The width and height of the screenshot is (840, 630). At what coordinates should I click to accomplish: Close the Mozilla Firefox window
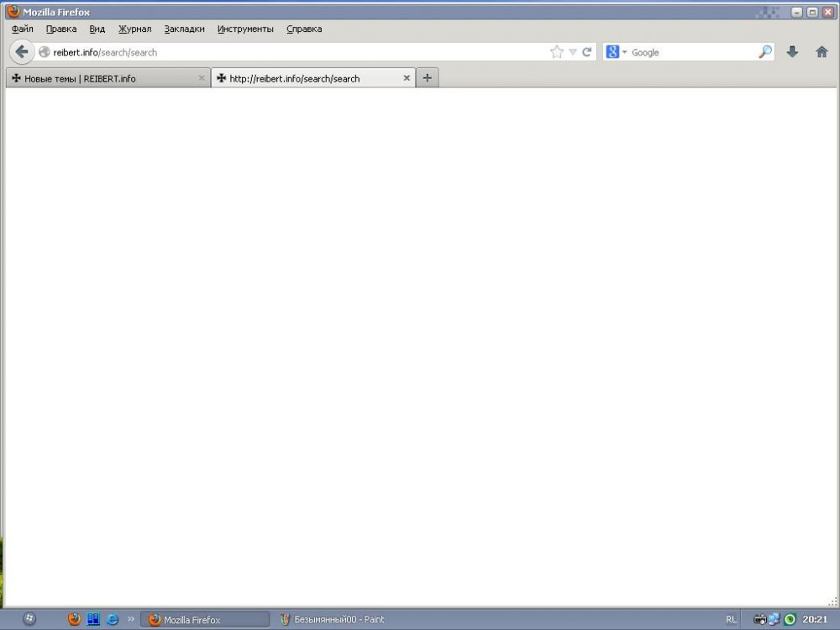click(x=828, y=12)
